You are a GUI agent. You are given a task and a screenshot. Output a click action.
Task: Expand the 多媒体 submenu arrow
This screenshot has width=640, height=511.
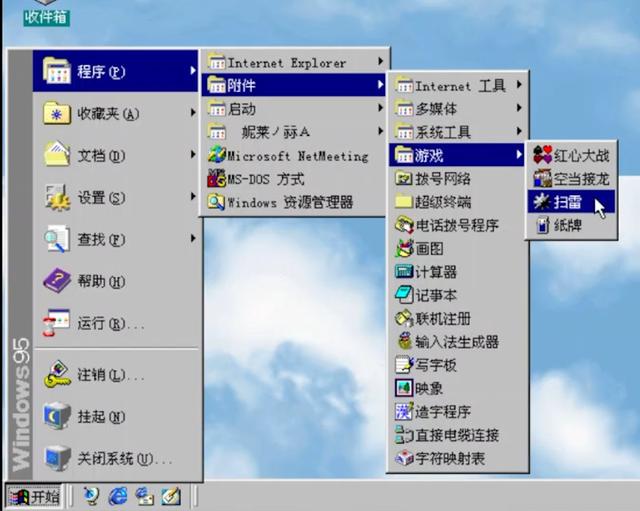pyautogui.click(x=519, y=108)
